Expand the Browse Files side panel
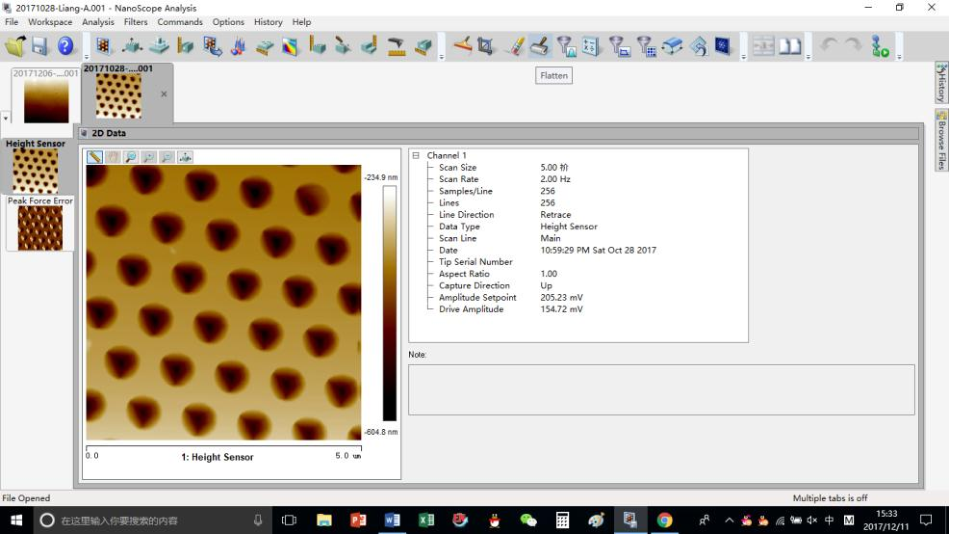 tap(941, 141)
